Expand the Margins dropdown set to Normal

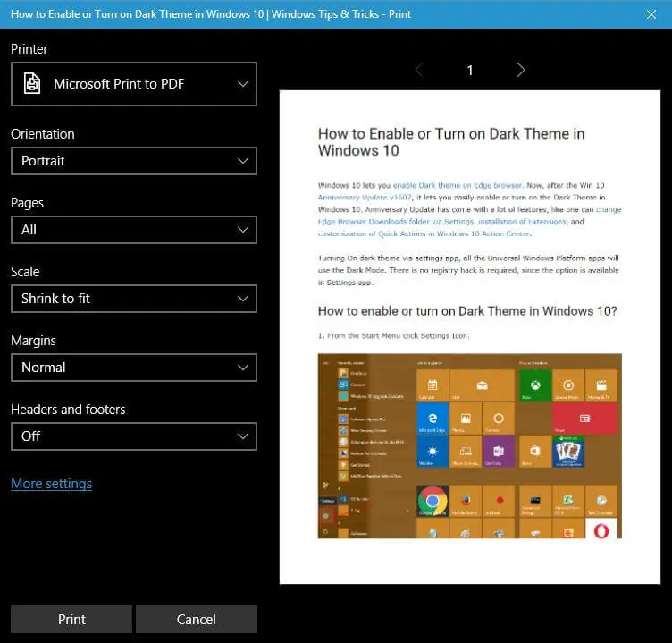point(134,368)
